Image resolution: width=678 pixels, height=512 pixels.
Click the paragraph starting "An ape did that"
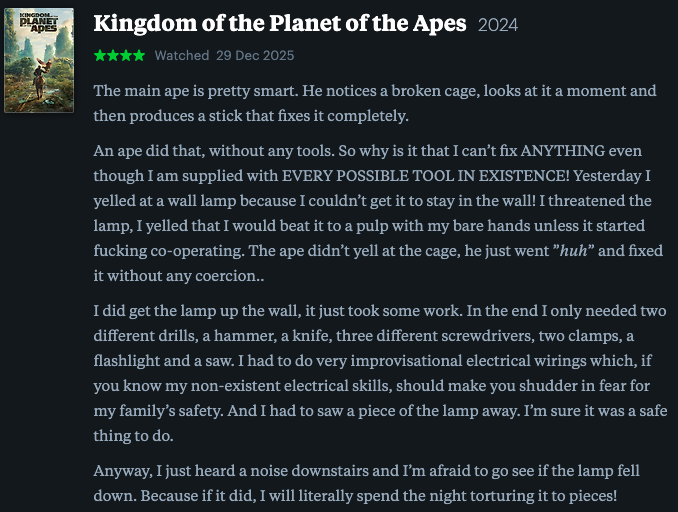coord(374,212)
